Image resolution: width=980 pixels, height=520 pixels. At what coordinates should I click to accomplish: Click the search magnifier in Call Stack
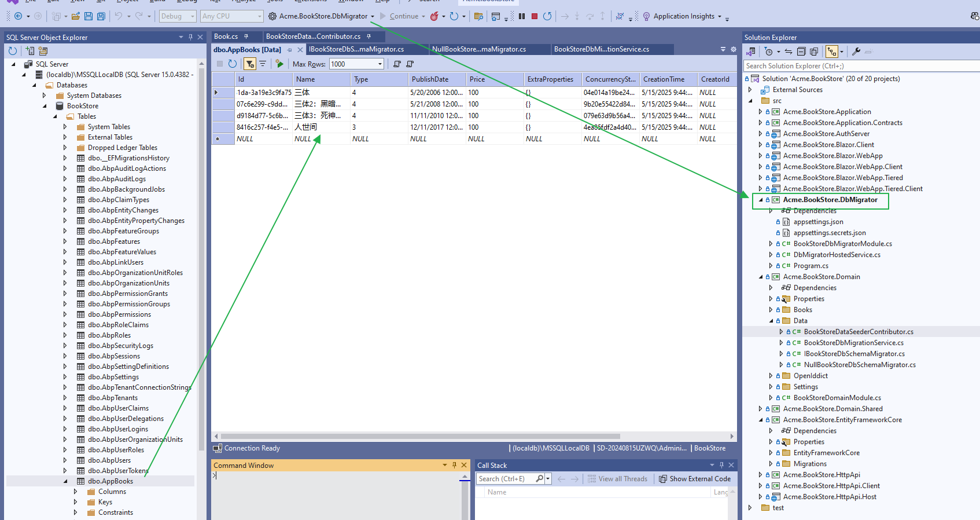540,479
